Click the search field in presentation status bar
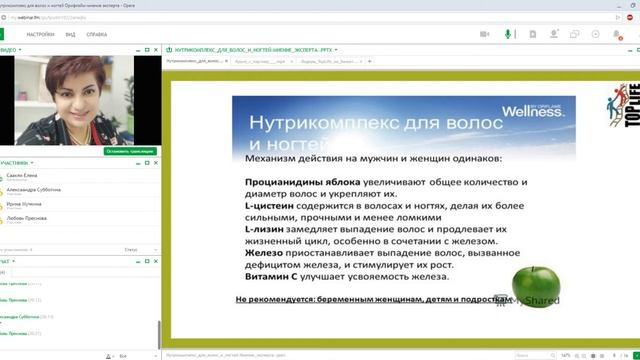Viewport: 640px width, 360px height. [535, 356]
